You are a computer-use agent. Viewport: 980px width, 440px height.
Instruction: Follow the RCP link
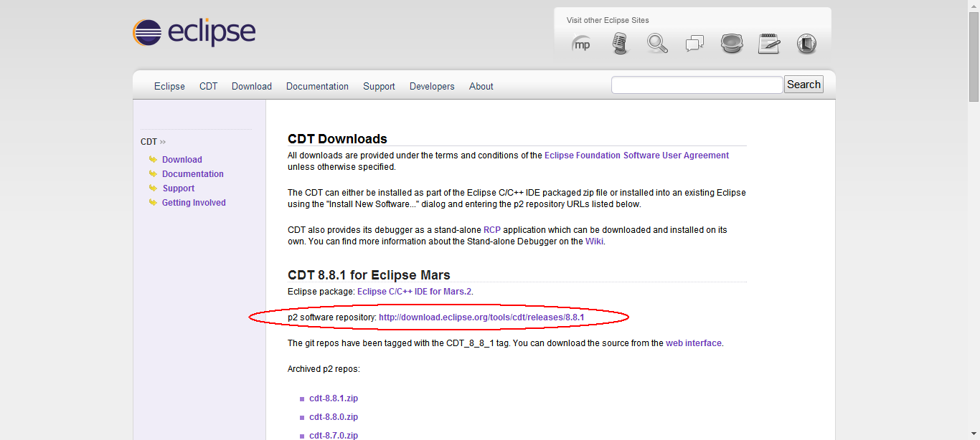(491, 230)
